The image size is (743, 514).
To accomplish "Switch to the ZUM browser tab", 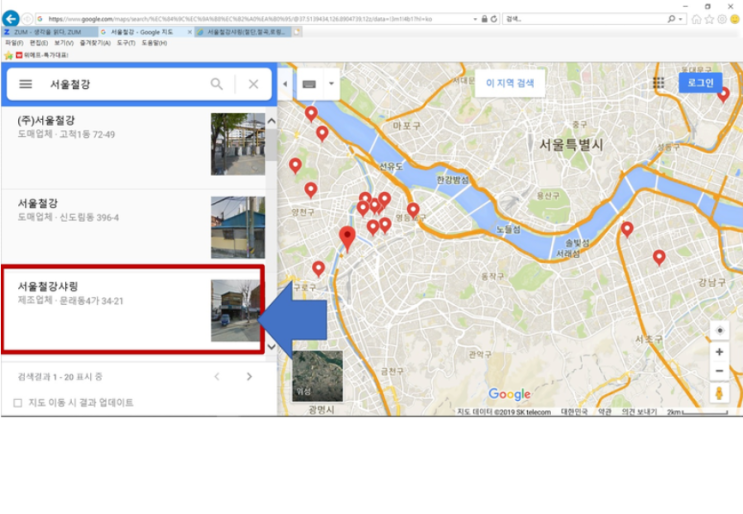I will [50, 32].
